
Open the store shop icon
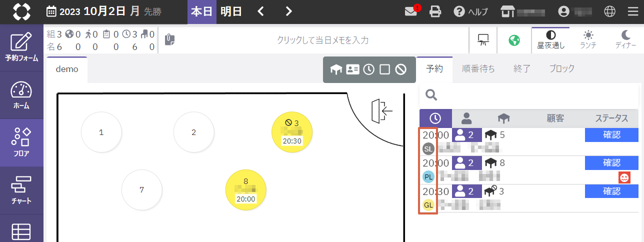507,11
